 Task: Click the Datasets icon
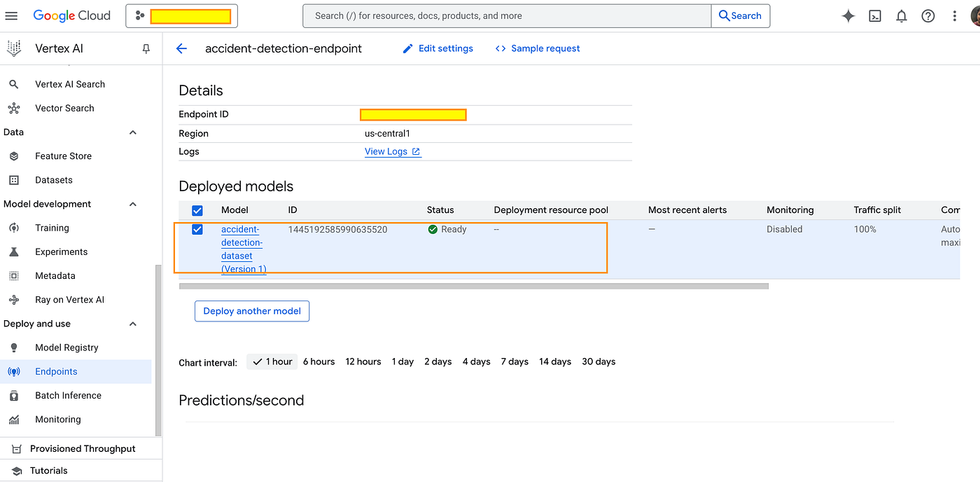pos(13,180)
